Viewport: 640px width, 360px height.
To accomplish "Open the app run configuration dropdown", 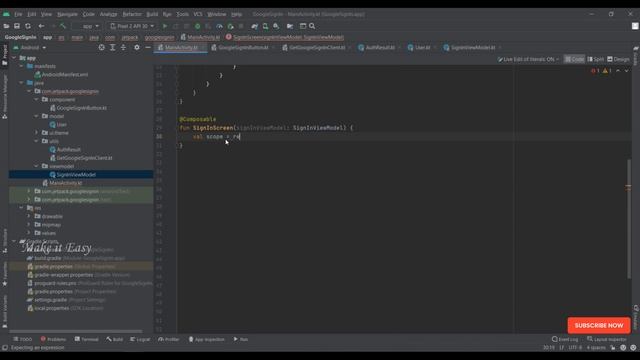I will pyautogui.click(x=87, y=26).
